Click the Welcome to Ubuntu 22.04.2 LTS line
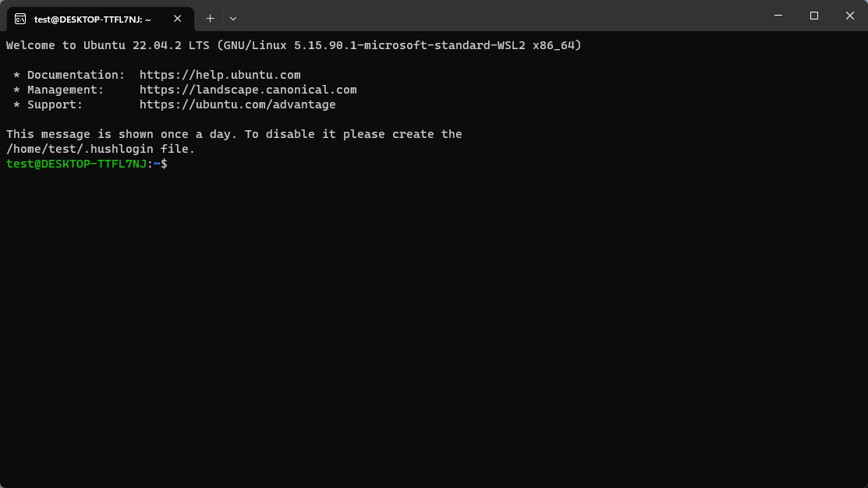This screenshot has height=488, width=868. tap(293, 45)
